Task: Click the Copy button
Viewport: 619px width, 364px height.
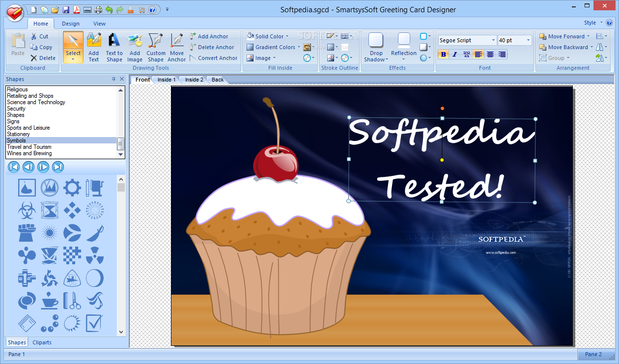Action: 41,47
